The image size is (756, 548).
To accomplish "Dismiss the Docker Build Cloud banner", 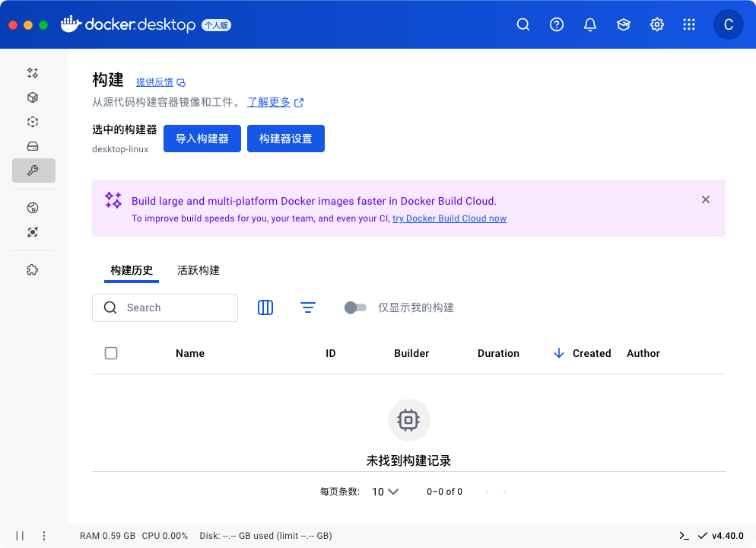I will [705, 199].
